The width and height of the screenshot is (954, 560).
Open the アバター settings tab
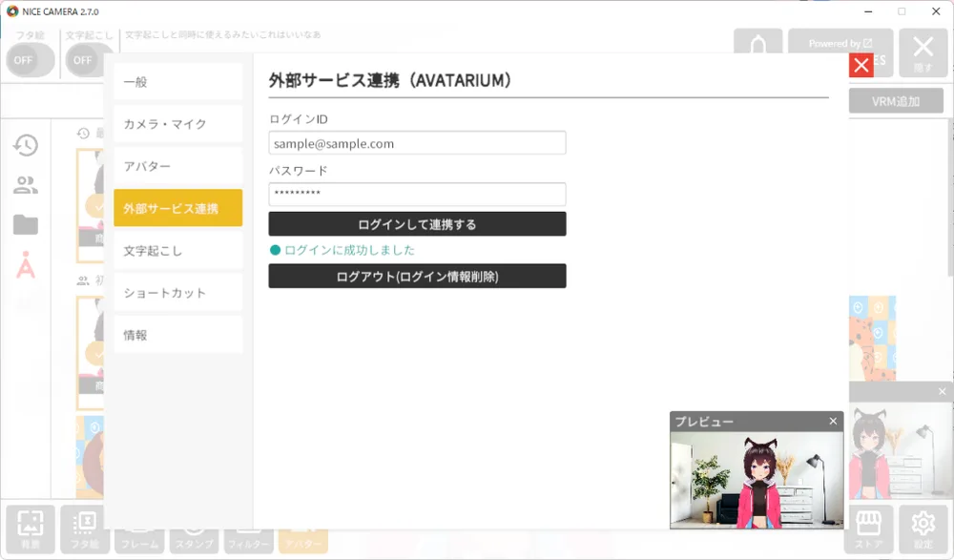pos(177,166)
